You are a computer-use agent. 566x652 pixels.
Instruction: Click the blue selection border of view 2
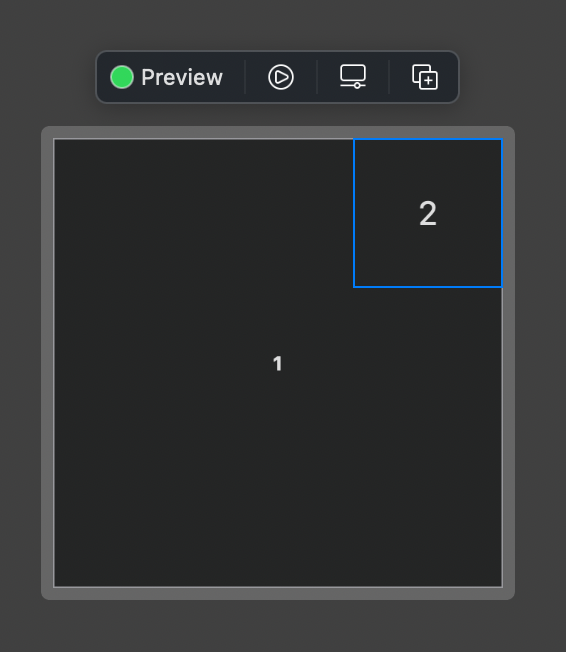pyautogui.click(x=353, y=213)
